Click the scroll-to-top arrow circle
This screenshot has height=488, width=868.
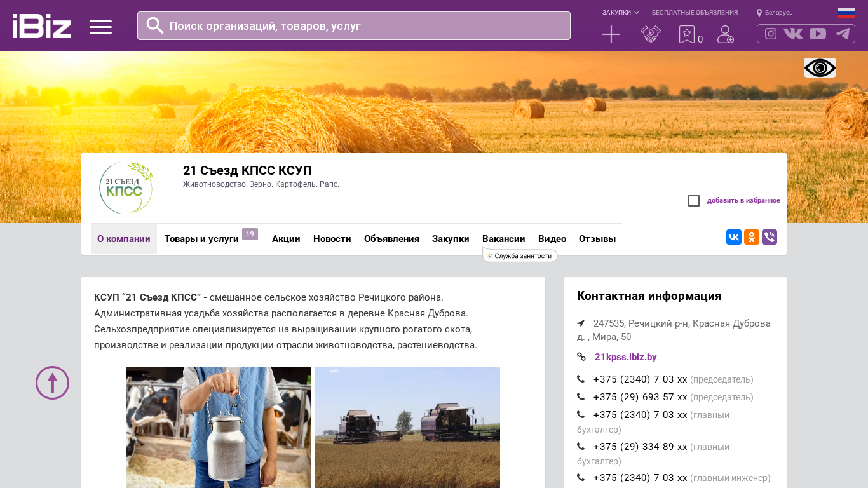(52, 383)
